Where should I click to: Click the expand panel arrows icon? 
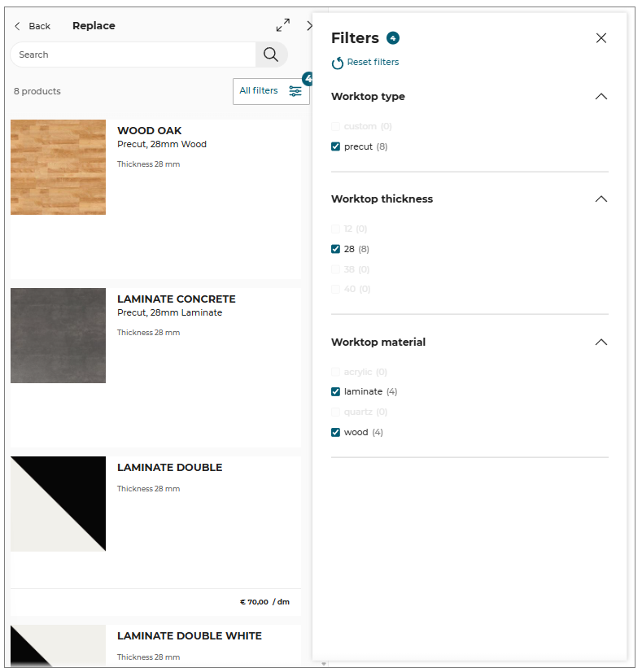283,25
